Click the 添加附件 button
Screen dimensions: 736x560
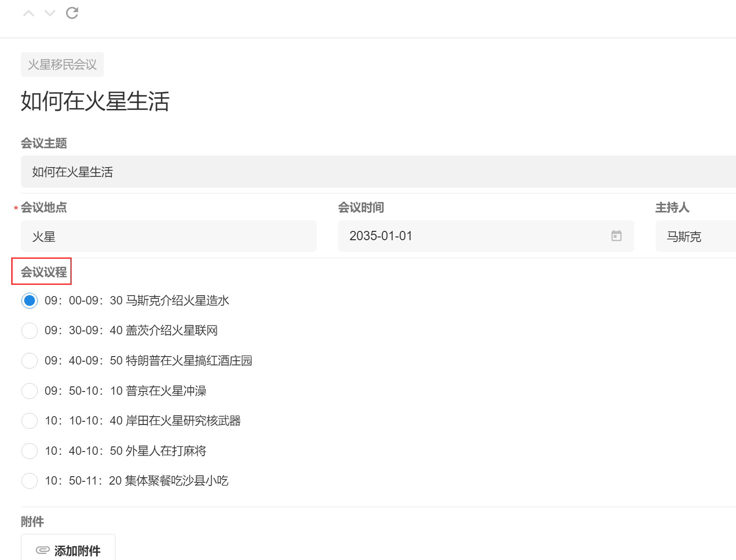tap(68, 547)
